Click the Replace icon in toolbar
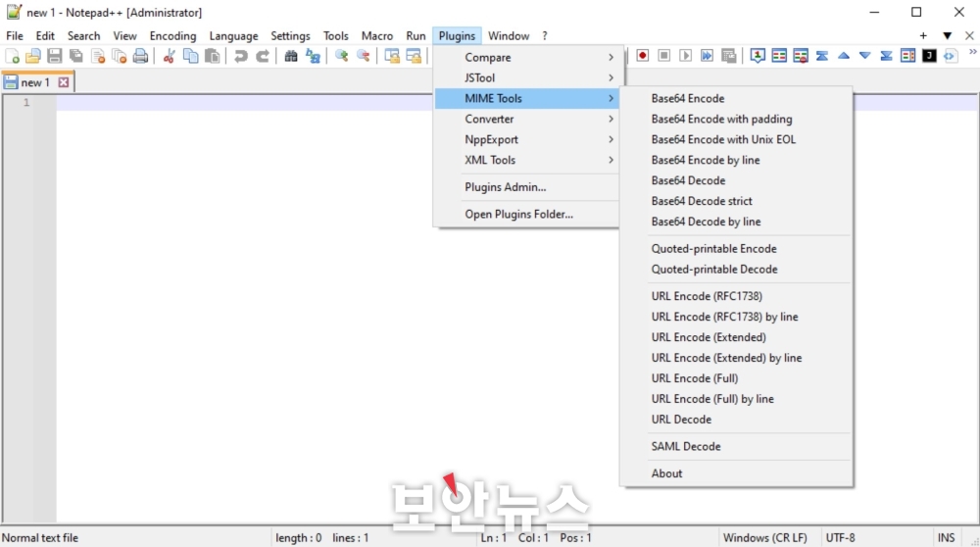Viewport: 980px width, 547px height. click(x=313, y=56)
